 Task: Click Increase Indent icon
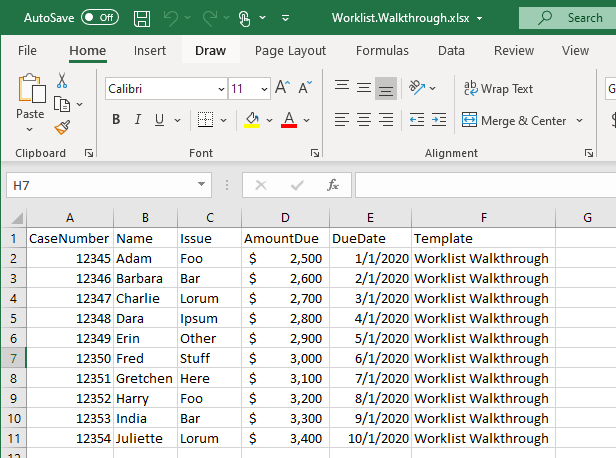point(438,120)
